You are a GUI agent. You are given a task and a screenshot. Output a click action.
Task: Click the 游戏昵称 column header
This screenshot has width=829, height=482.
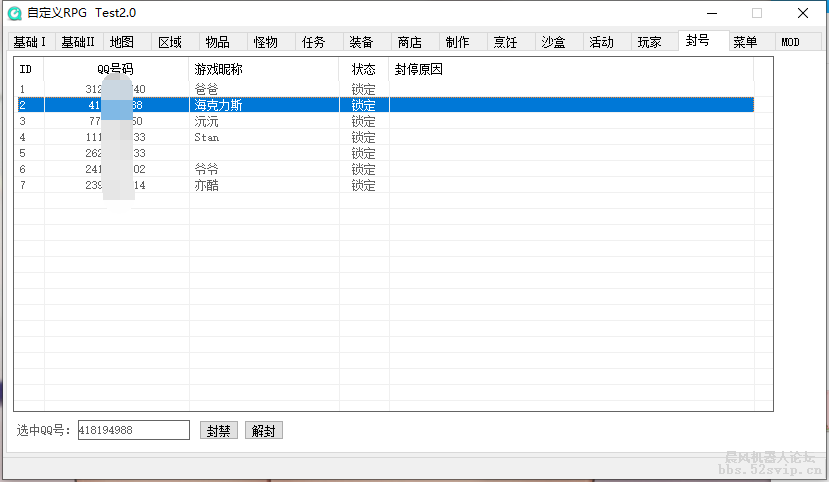pos(264,70)
